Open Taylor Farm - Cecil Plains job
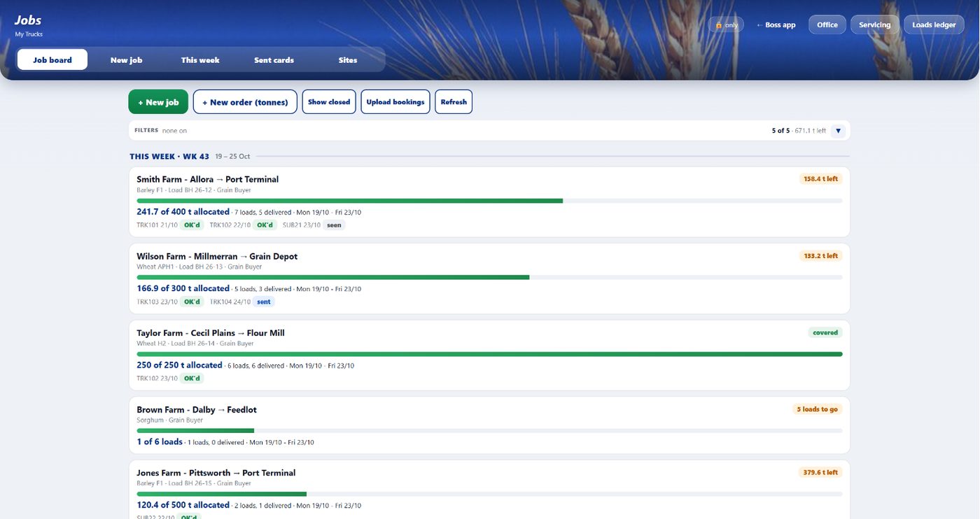The image size is (980, 519). [211, 334]
